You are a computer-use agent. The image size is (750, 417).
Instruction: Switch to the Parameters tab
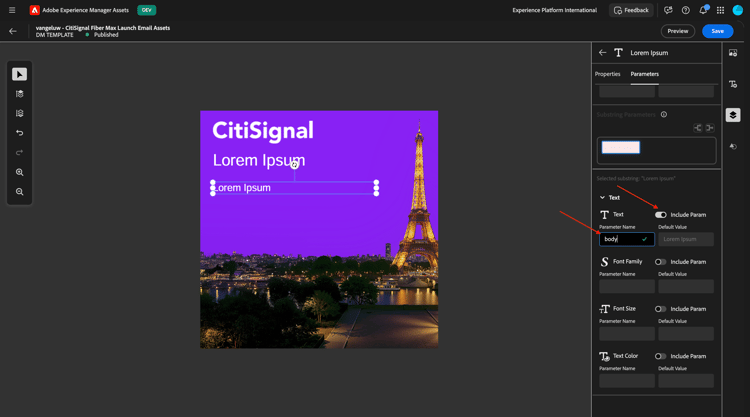[644, 74]
